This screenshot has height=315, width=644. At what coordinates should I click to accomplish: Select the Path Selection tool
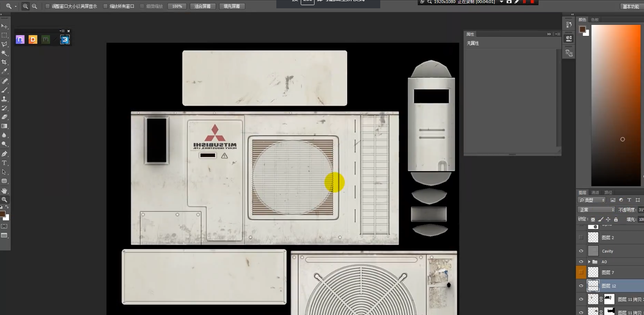pos(4,172)
